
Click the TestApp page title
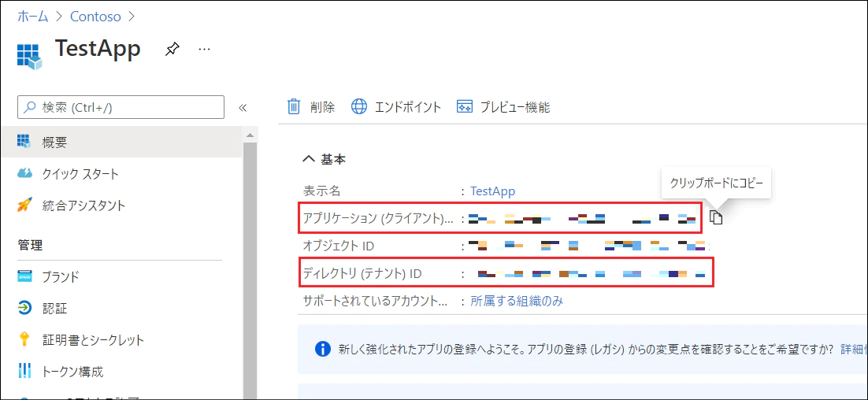click(98, 49)
